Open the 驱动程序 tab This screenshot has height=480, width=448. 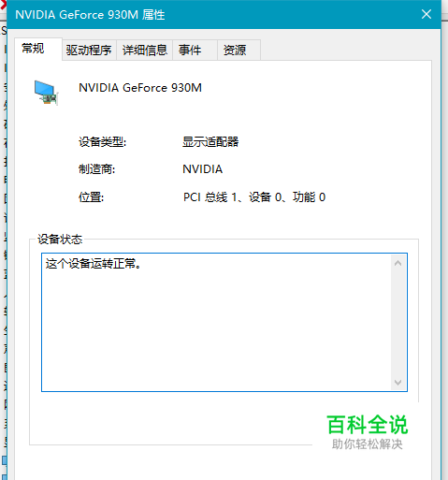click(89, 50)
